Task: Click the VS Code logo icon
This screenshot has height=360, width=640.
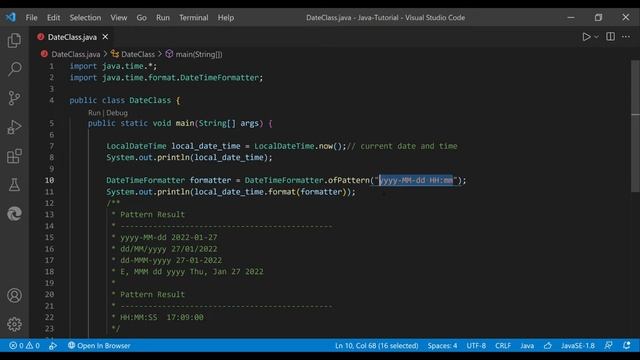Action: coord(11,17)
